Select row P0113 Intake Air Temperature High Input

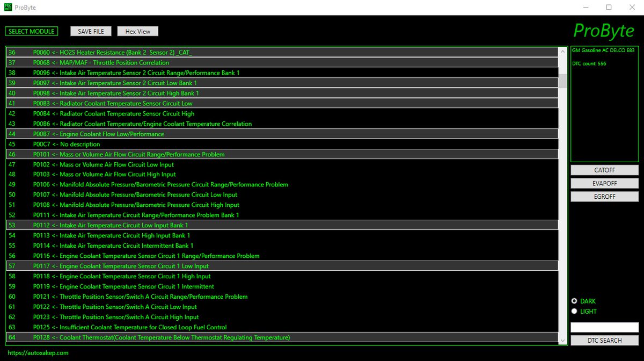point(282,235)
